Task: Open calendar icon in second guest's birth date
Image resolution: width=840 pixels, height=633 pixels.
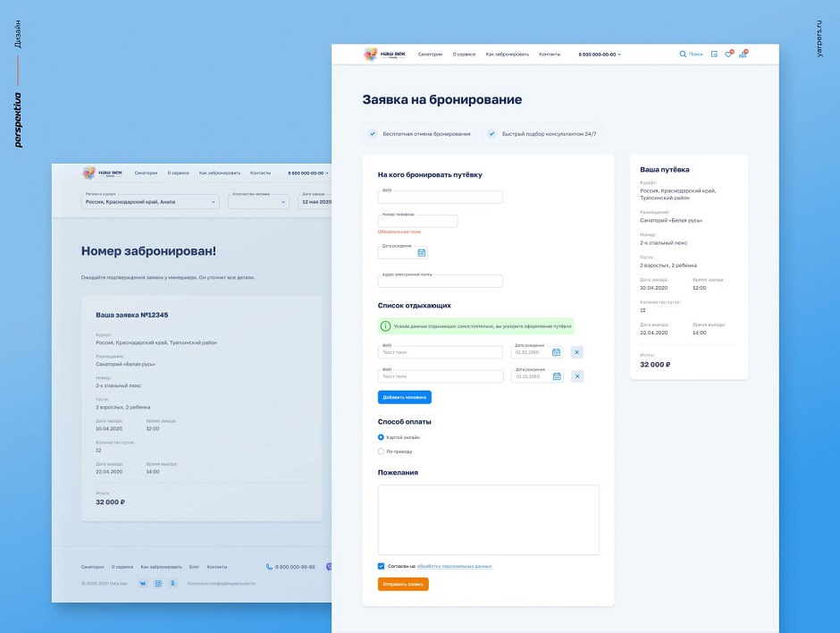Action: click(557, 376)
